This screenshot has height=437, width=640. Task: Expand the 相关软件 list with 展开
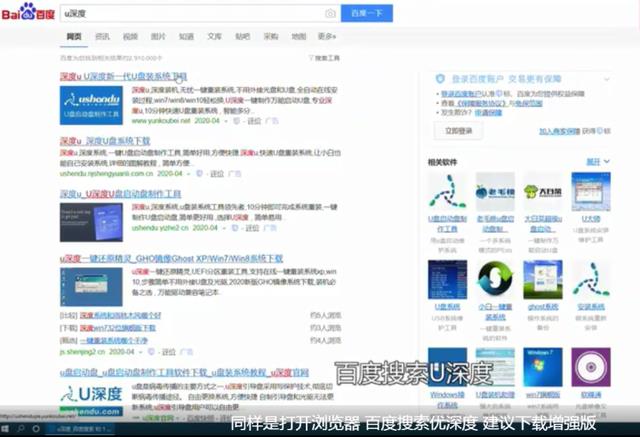tap(598, 162)
